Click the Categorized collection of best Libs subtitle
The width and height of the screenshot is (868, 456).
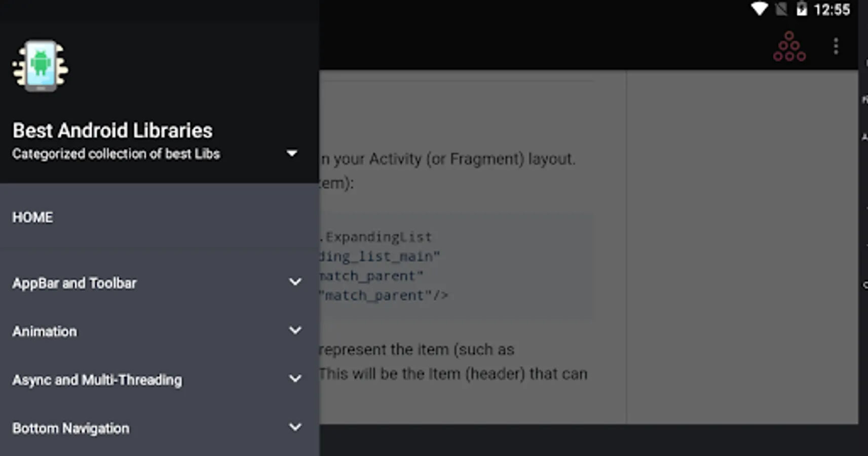click(116, 154)
